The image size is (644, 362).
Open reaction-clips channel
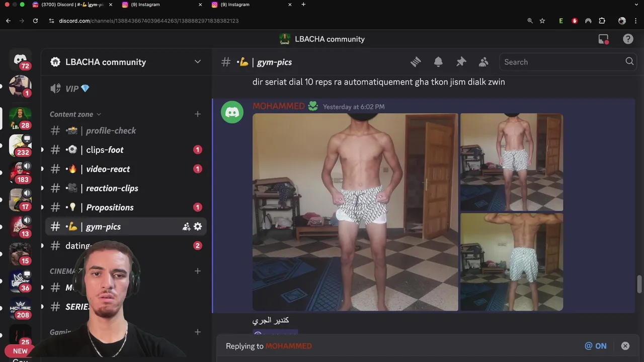[x=126, y=188]
